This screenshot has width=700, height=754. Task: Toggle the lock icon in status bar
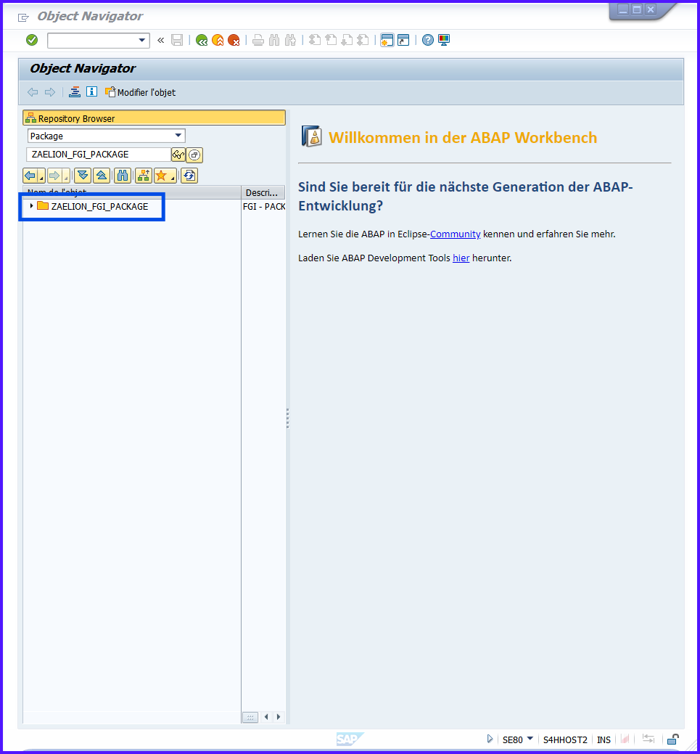[x=672, y=739]
